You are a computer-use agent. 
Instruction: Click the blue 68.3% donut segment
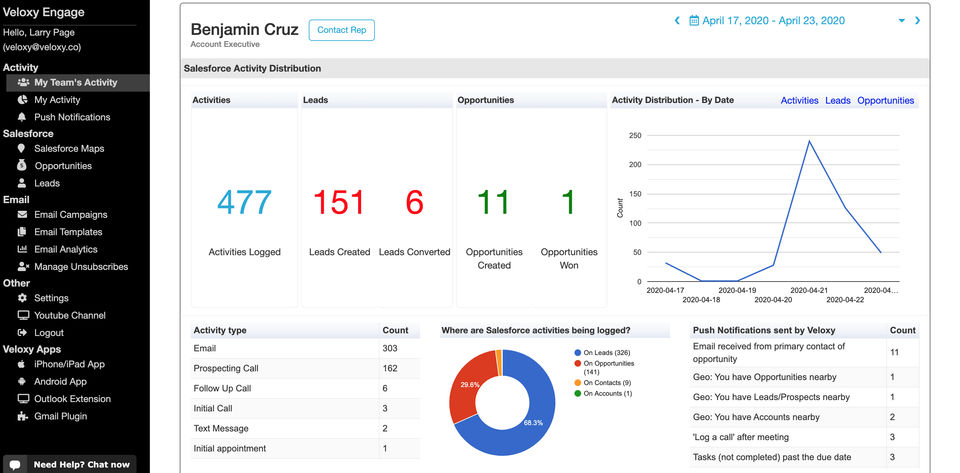533,422
